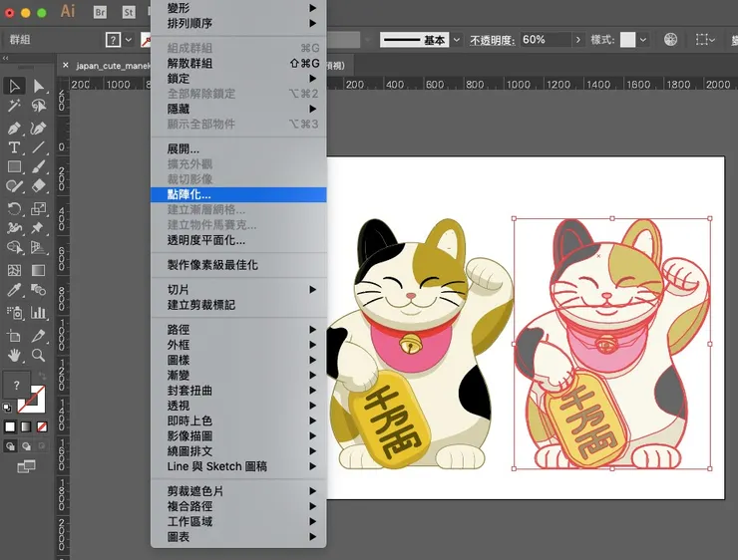Expand the 鎖定 submenu

tap(238, 78)
